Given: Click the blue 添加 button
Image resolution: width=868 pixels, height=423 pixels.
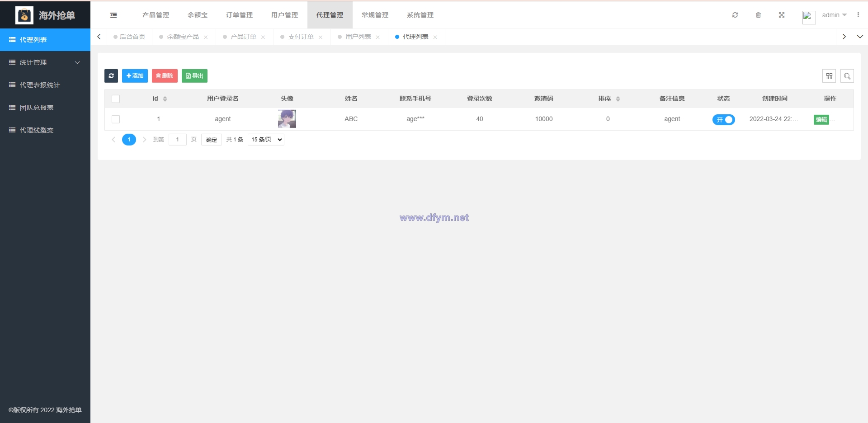Looking at the screenshot, I should [x=135, y=76].
